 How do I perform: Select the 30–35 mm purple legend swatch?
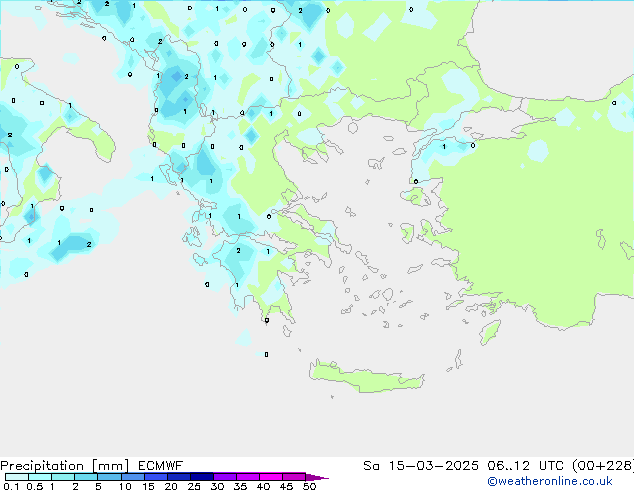[x=225, y=477]
